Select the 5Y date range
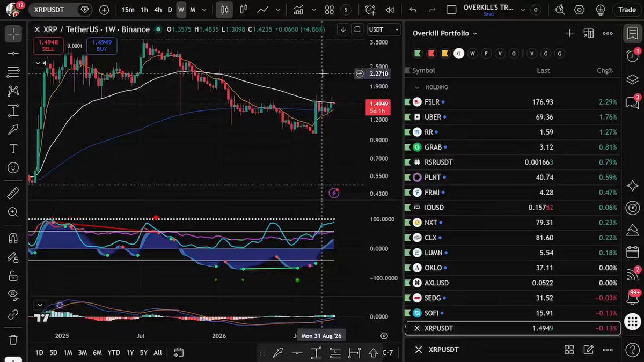 point(144,352)
